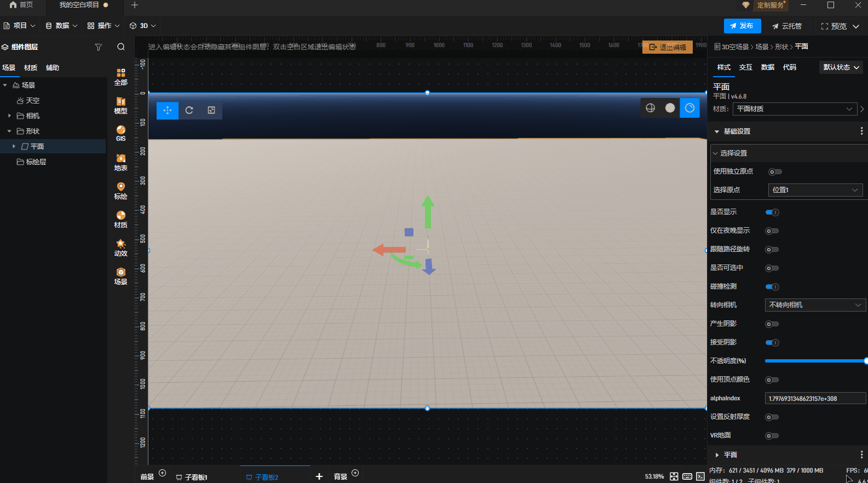Open the 转向相机 dropdown

pyautogui.click(x=815, y=305)
